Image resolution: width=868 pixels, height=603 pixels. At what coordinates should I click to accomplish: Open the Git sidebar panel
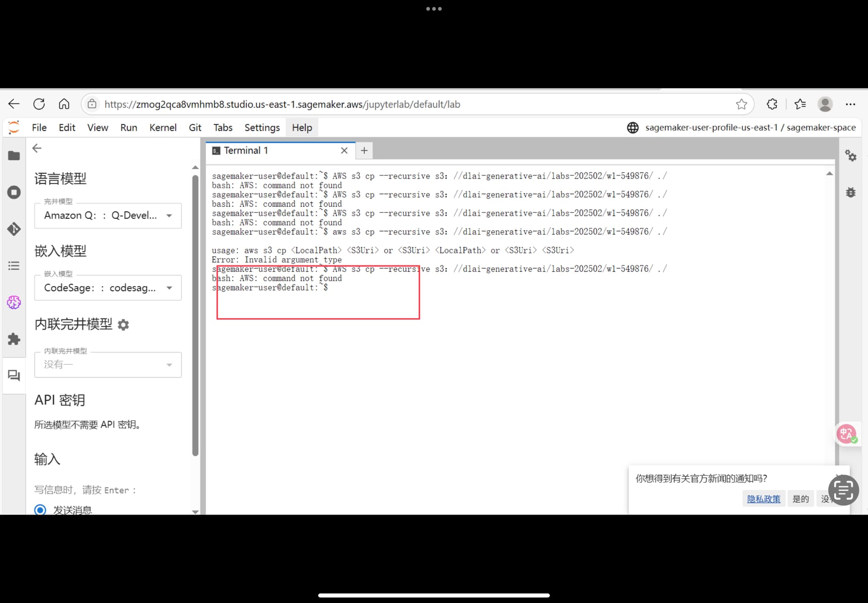[14, 229]
